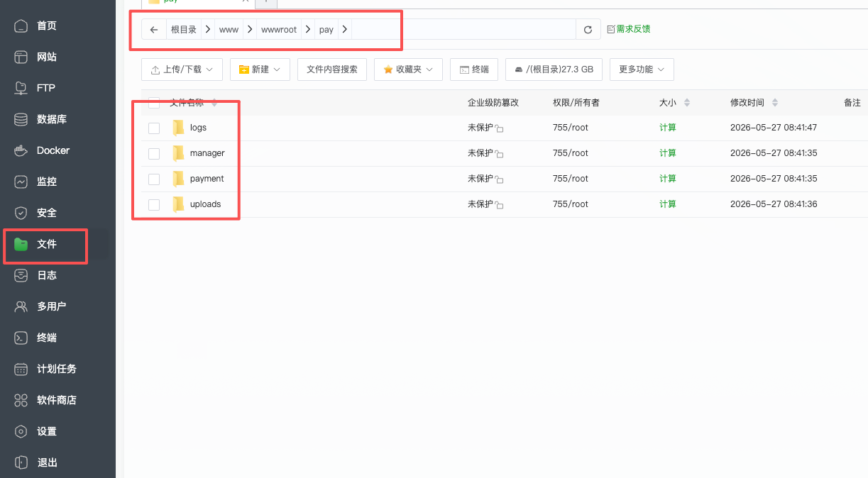Click the 文件内容搜索 button

[332, 70]
